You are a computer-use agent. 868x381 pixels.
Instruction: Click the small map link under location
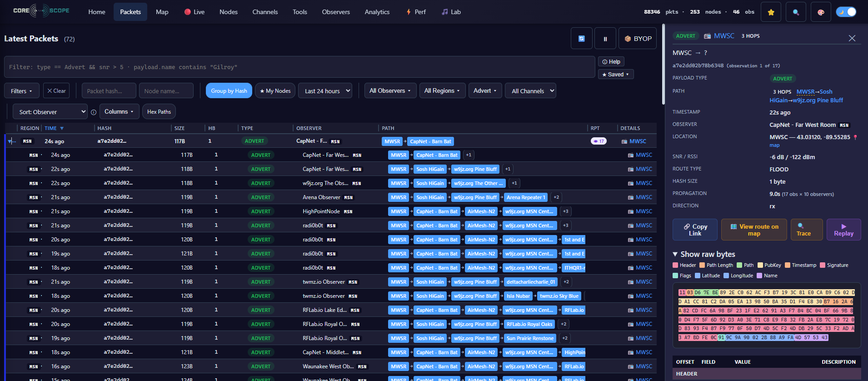774,145
